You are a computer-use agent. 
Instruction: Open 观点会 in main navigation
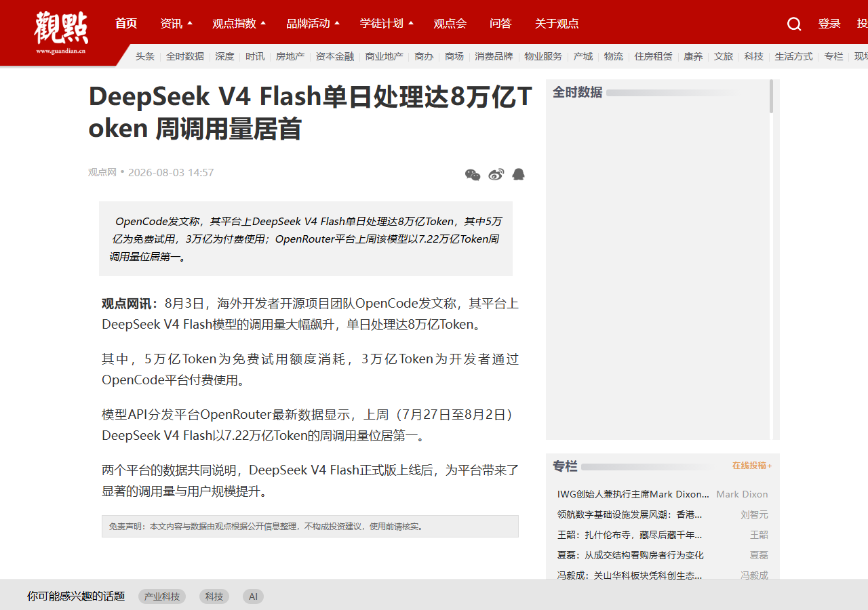click(450, 24)
